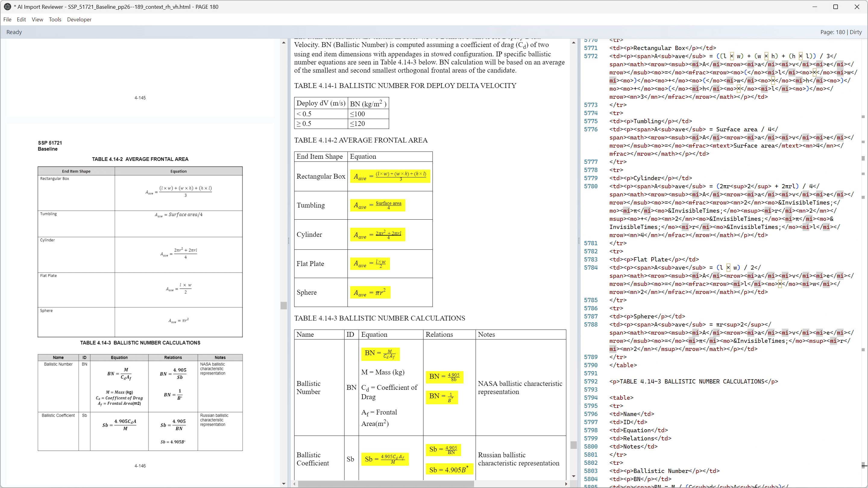Click code line '<td><p>Cylinder</p></td>'
Viewport: 868px width, 488px height.
(650, 178)
